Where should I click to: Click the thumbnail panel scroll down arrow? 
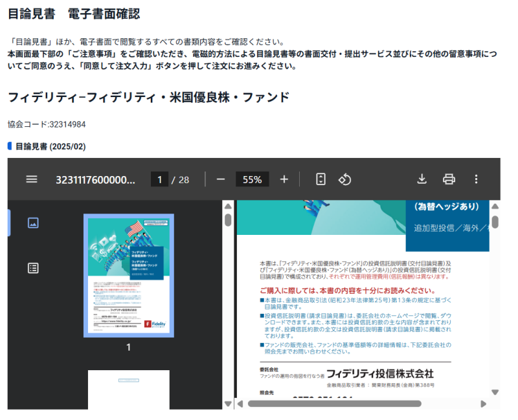tap(228, 403)
